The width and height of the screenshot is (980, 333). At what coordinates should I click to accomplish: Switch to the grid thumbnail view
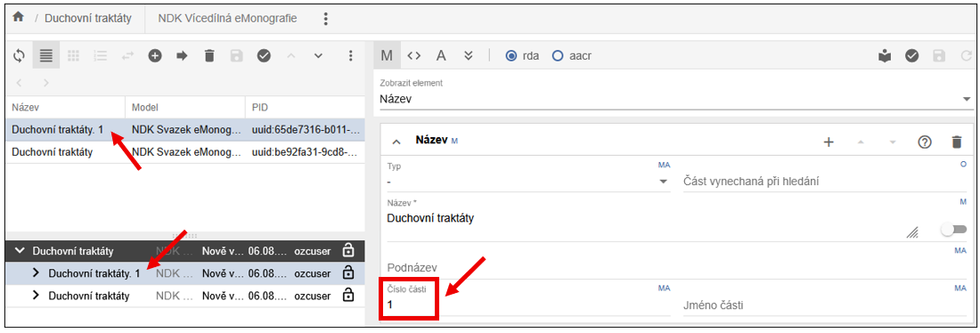pyautogui.click(x=73, y=55)
